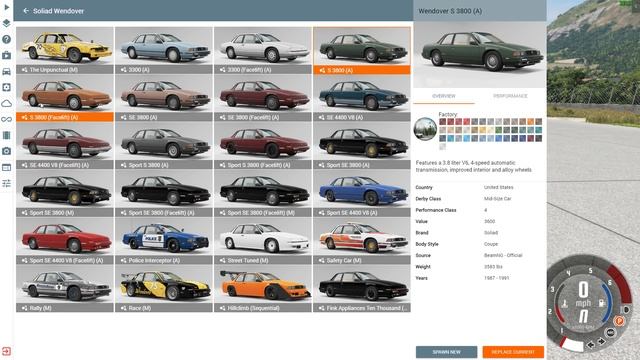Select the black Sport SE 3800 (M) config
Image resolution: width=640 pixels, height=360 pixels.
(65, 193)
